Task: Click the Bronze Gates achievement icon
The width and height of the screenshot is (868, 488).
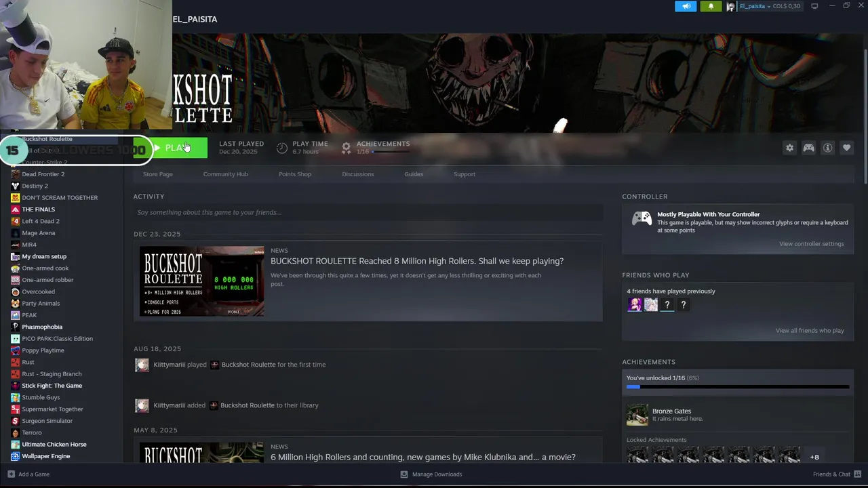Action: click(637, 415)
